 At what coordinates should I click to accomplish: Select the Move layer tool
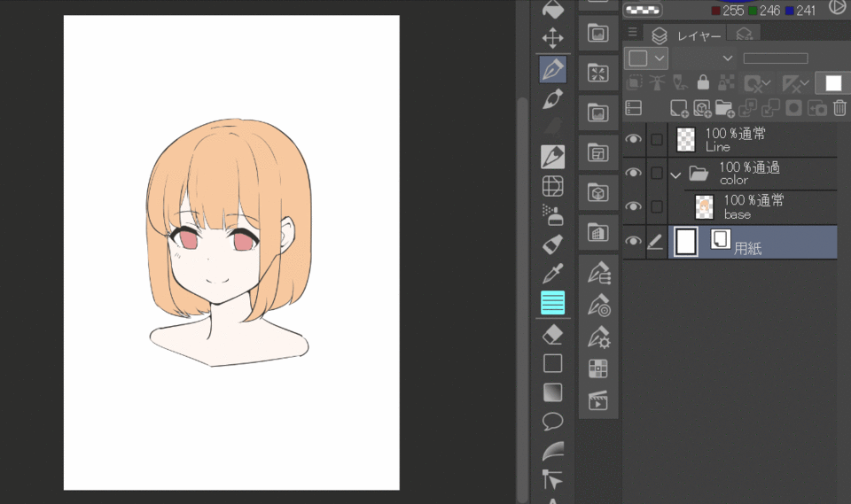click(x=553, y=38)
